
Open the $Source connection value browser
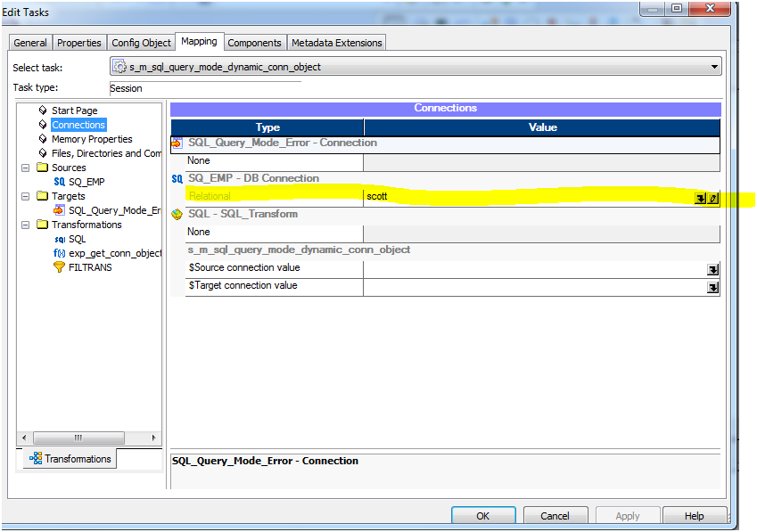(x=712, y=267)
